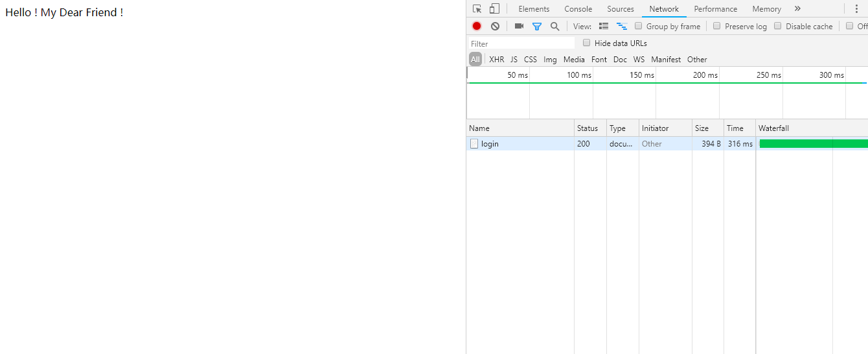
Task: Click the 150 ms timeline overview marker
Action: pos(641,75)
